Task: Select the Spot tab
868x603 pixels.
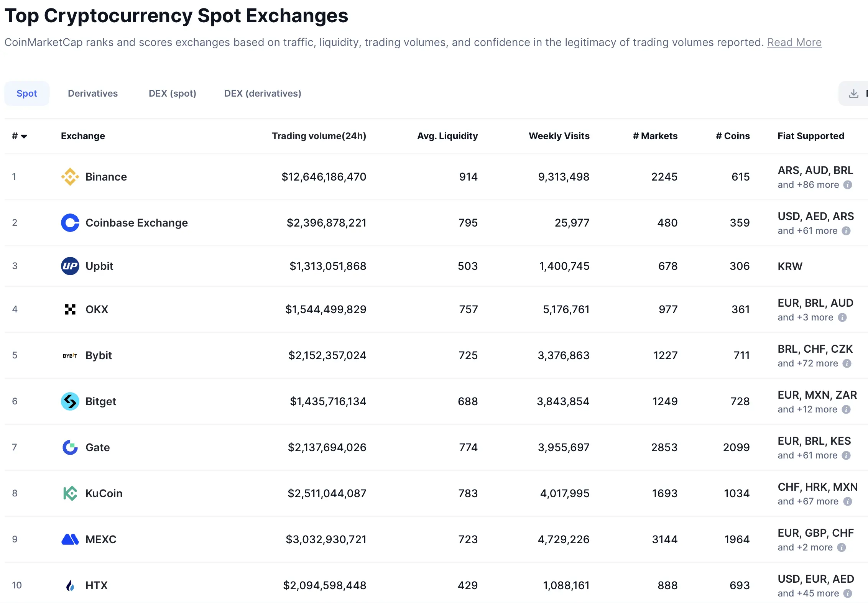Action: pos(26,93)
